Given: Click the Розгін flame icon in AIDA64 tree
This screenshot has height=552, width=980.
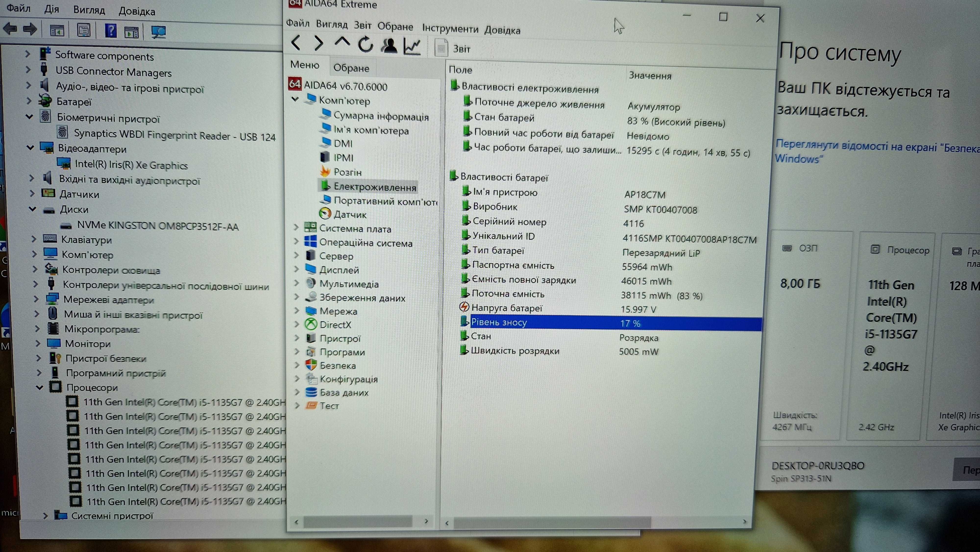Looking at the screenshot, I should 325,171.
